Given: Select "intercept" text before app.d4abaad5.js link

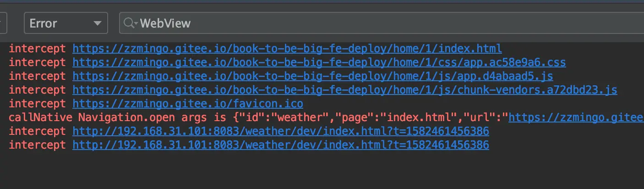Looking at the screenshot, I should (x=38, y=76).
